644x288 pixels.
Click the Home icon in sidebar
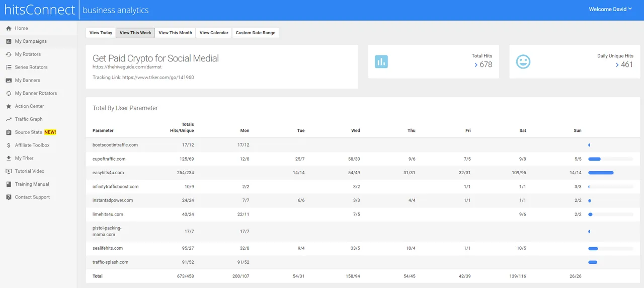[x=9, y=29]
